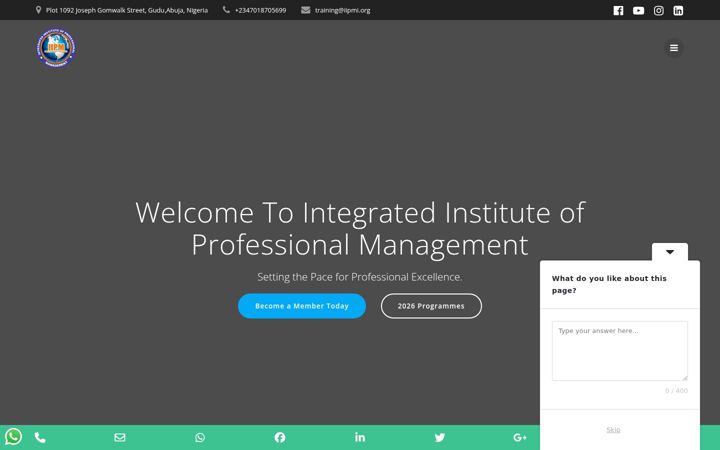Click the Joseph Gomwalk Street address text
The height and width of the screenshot is (450, 720).
[127, 10]
